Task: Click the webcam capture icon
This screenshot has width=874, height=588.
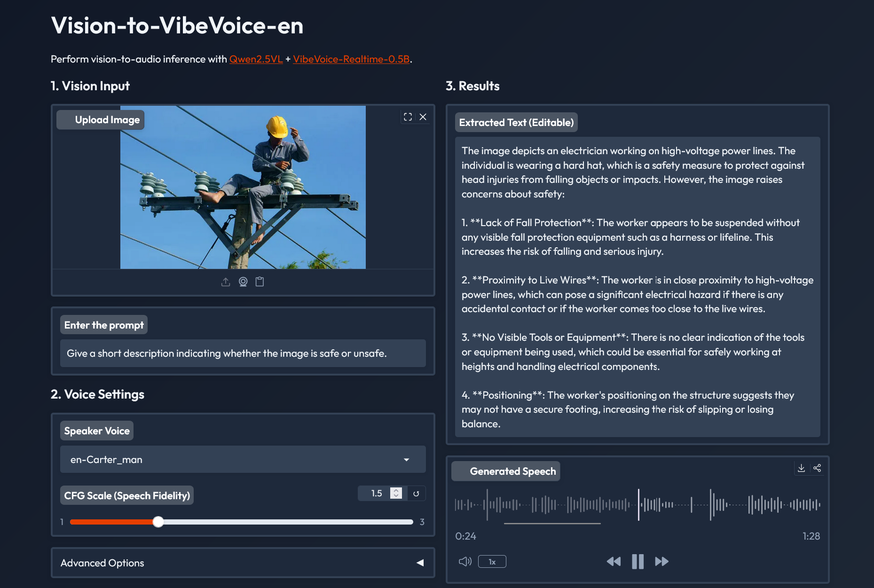Action: pos(243,282)
